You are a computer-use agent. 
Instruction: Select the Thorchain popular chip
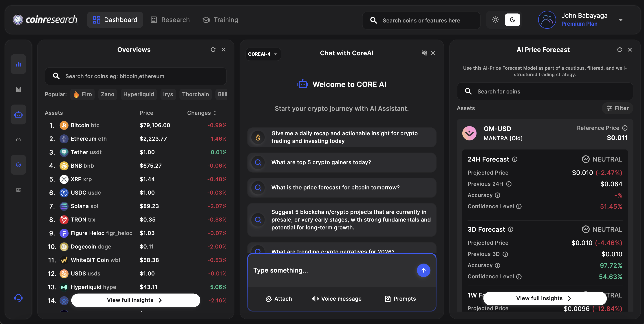pos(195,94)
